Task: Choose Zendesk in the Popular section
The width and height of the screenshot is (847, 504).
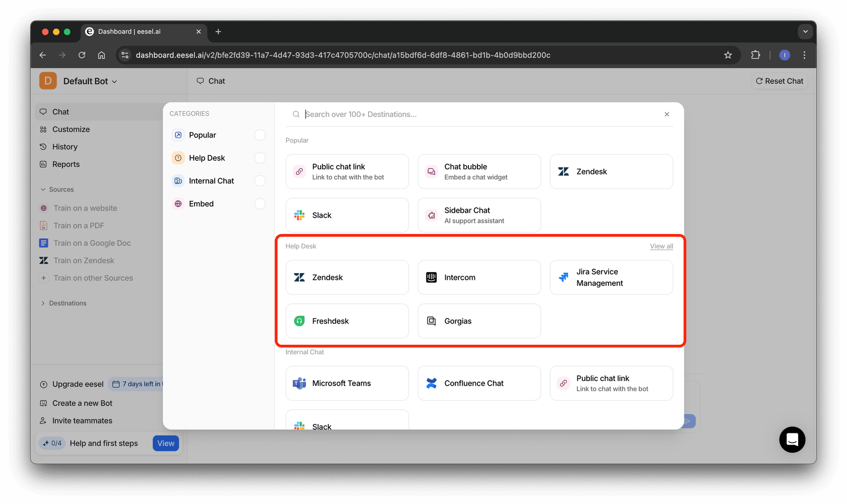Action: point(611,171)
